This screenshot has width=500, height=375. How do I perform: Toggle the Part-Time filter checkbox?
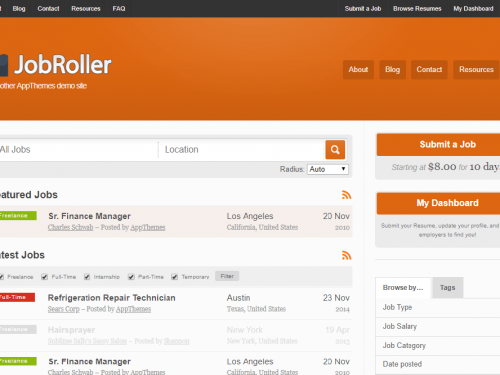[131, 277]
